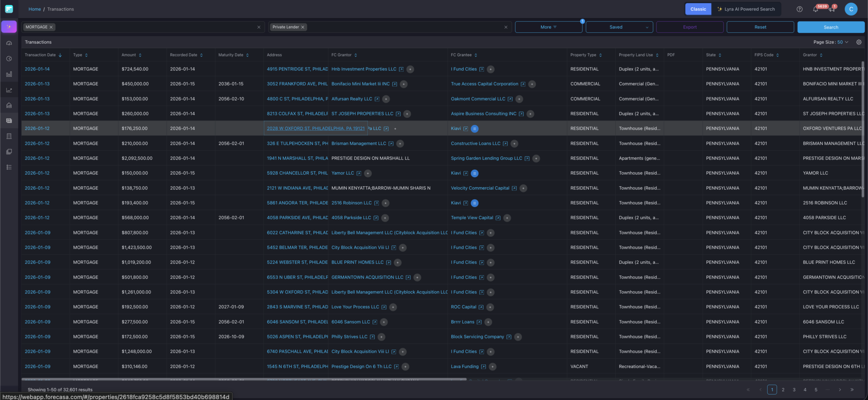The width and height of the screenshot is (868, 400).
Task: Click Home in the breadcrumb
Action: point(34,9)
